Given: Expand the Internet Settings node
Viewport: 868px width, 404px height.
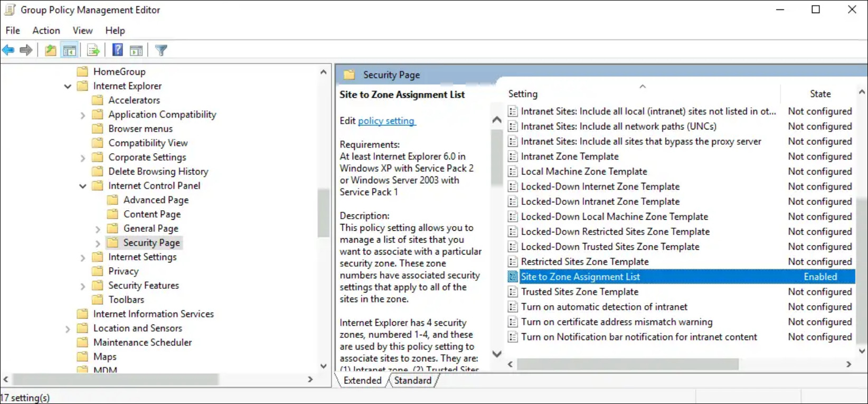Looking at the screenshot, I should click(82, 258).
